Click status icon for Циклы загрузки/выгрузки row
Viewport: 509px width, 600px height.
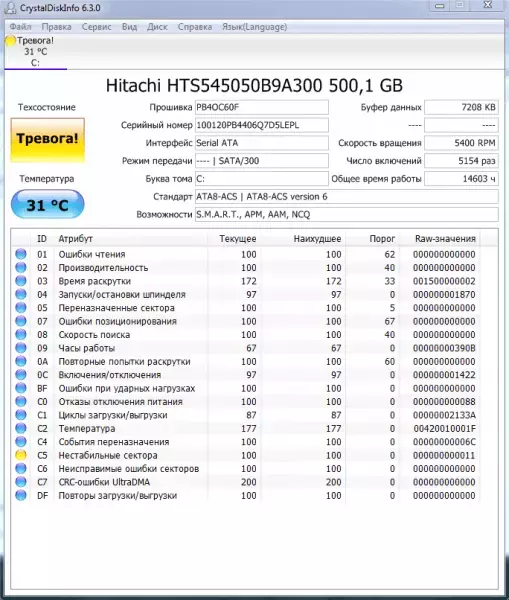[21, 415]
